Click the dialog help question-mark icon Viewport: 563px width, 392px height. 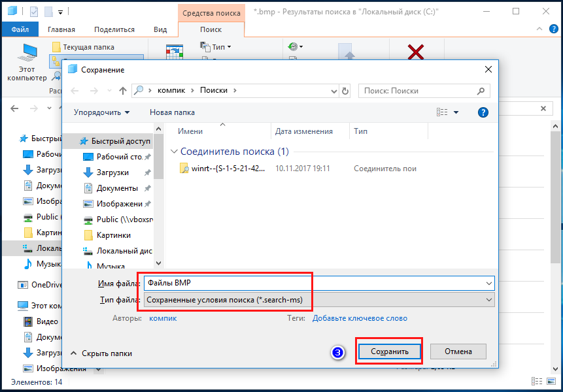pyautogui.click(x=483, y=112)
